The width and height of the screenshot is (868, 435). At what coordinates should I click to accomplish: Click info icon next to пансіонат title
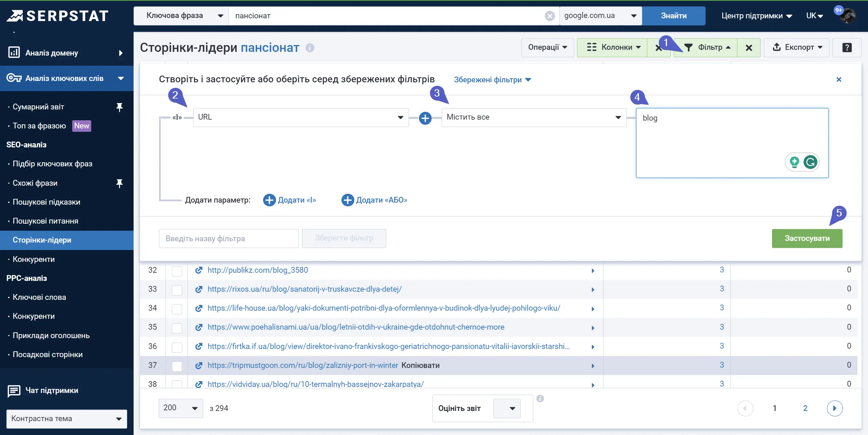click(310, 48)
